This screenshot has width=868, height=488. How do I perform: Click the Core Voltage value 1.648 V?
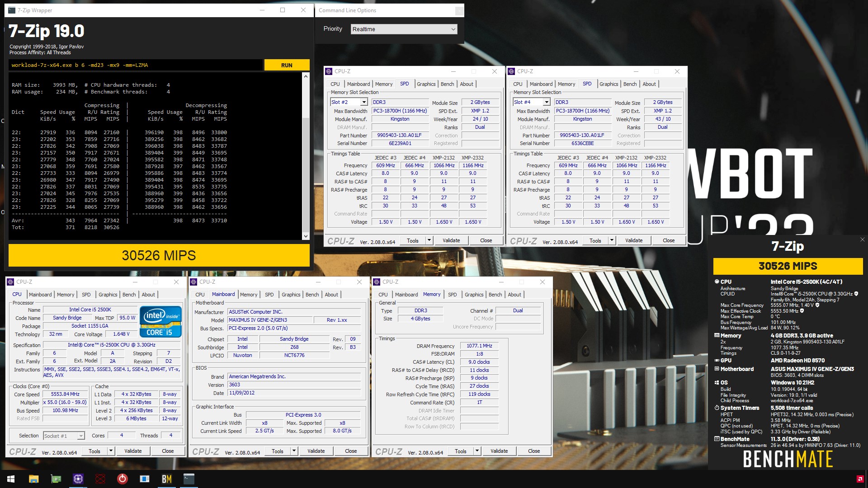coord(121,334)
